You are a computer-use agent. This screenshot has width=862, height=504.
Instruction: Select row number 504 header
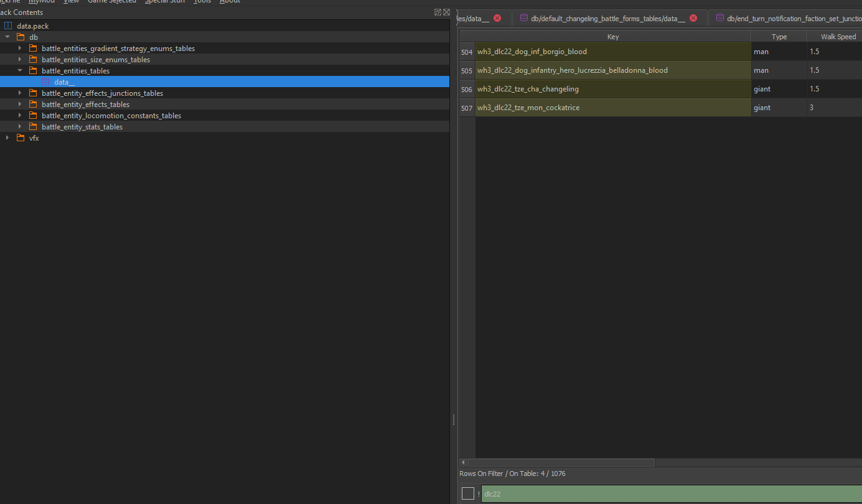point(467,52)
